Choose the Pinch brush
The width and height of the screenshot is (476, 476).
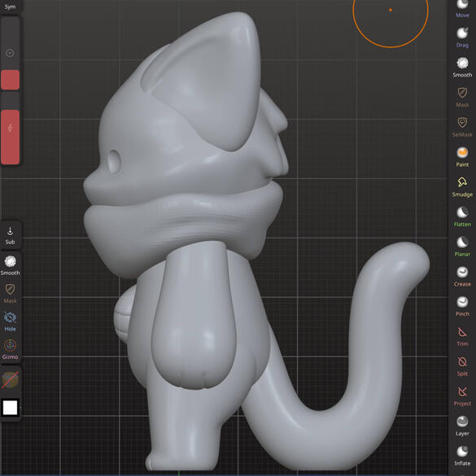coord(462,306)
